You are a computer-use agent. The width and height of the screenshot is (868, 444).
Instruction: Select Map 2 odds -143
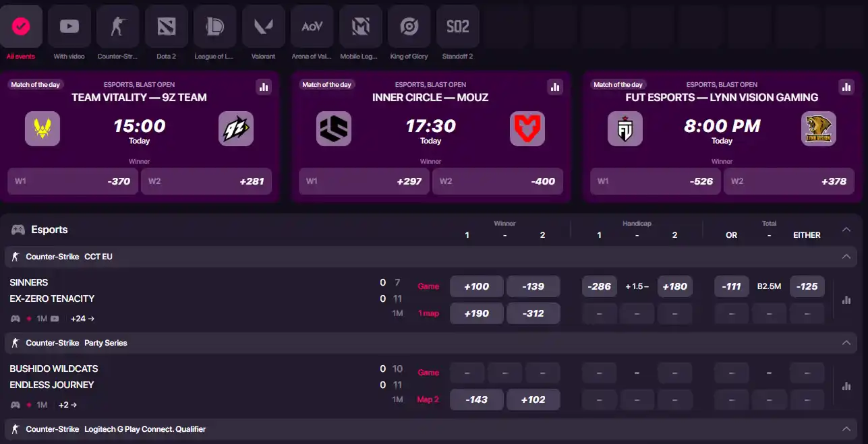(x=477, y=400)
